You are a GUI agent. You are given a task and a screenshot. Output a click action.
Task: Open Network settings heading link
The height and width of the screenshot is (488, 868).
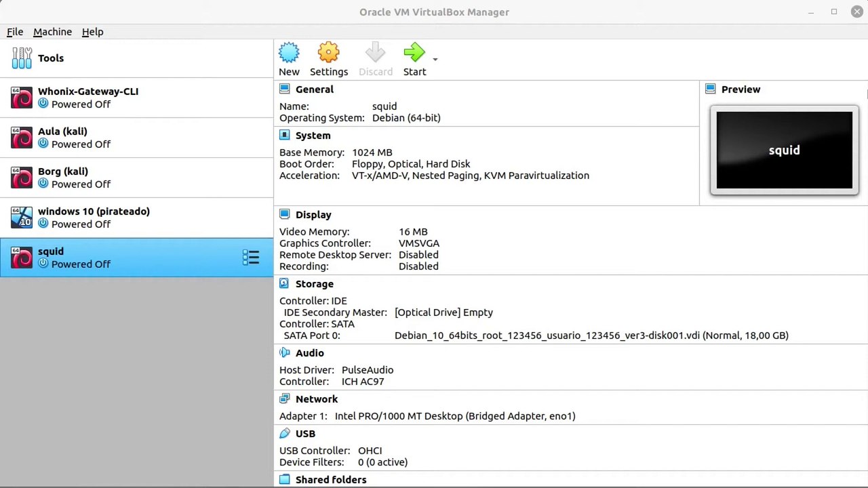317,399
